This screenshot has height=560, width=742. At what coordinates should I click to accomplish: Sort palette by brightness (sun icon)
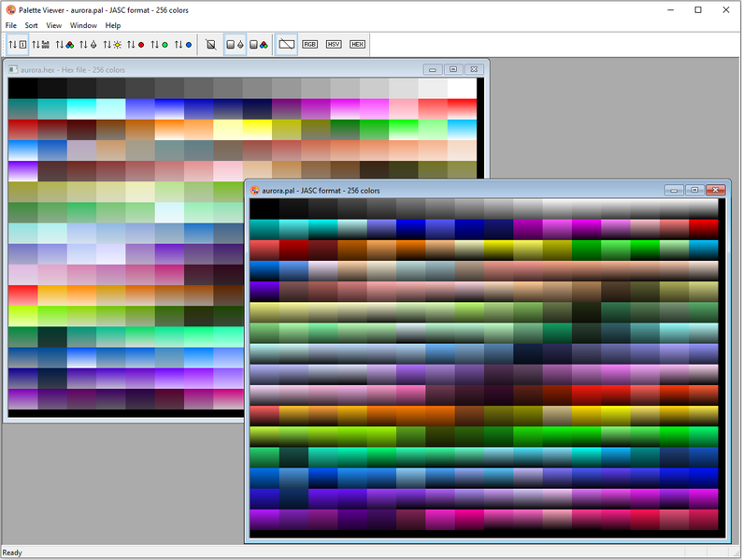click(112, 45)
